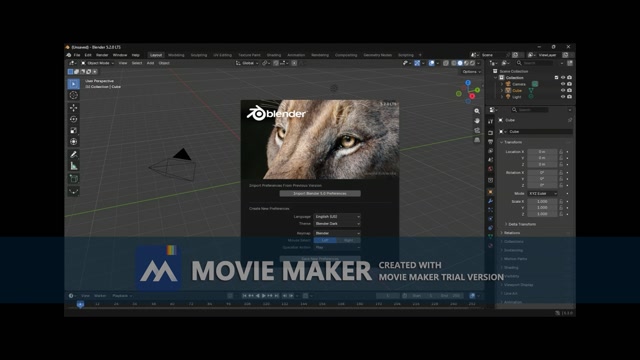This screenshot has width=640, height=360.
Task: Activate the Scale tool
Action: (x=73, y=131)
